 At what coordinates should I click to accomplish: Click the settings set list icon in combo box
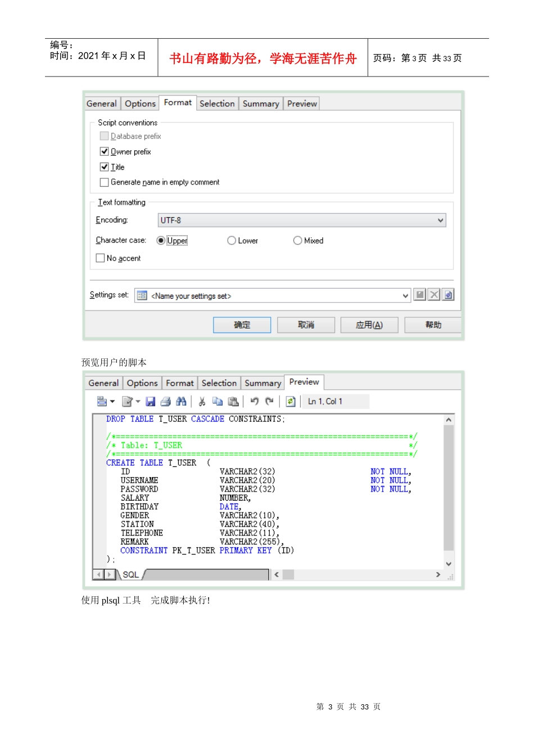142,295
